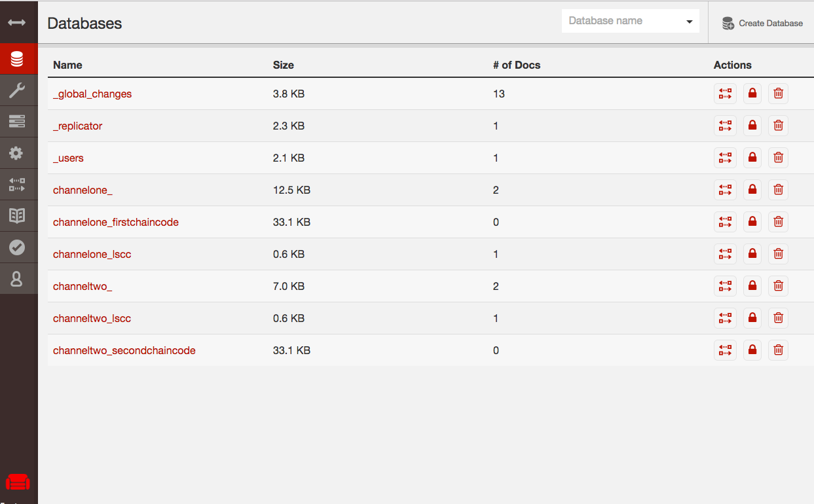The width and height of the screenshot is (814, 504).
Task: Open the Databases sidebar icon
Action: [x=17, y=60]
